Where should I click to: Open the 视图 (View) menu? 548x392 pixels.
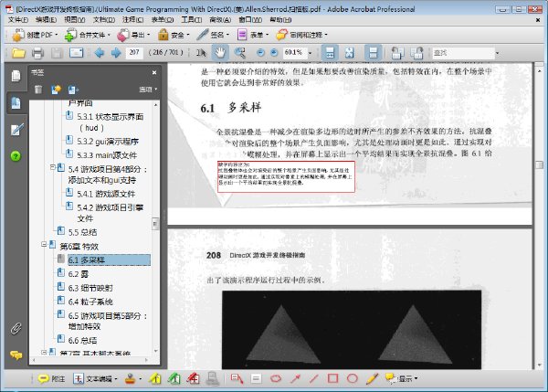pyautogui.click(x=75, y=20)
